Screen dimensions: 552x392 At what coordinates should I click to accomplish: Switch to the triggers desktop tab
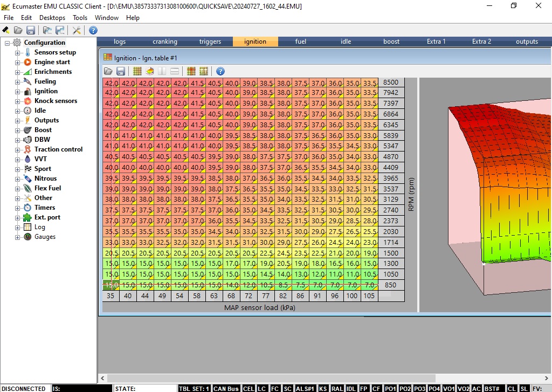coord(210,42)
